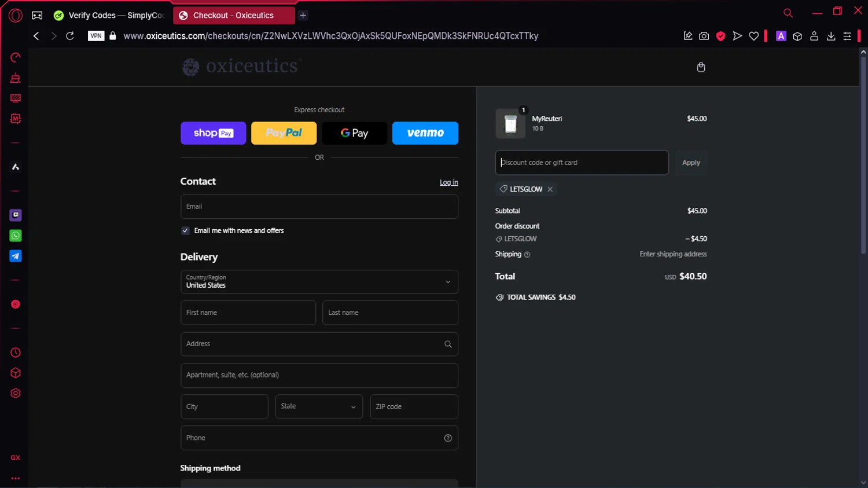This screenshot has width=868, height=488.
Task: Open WhatsApp in the sidebar
Action: click(x=16, y=236)
